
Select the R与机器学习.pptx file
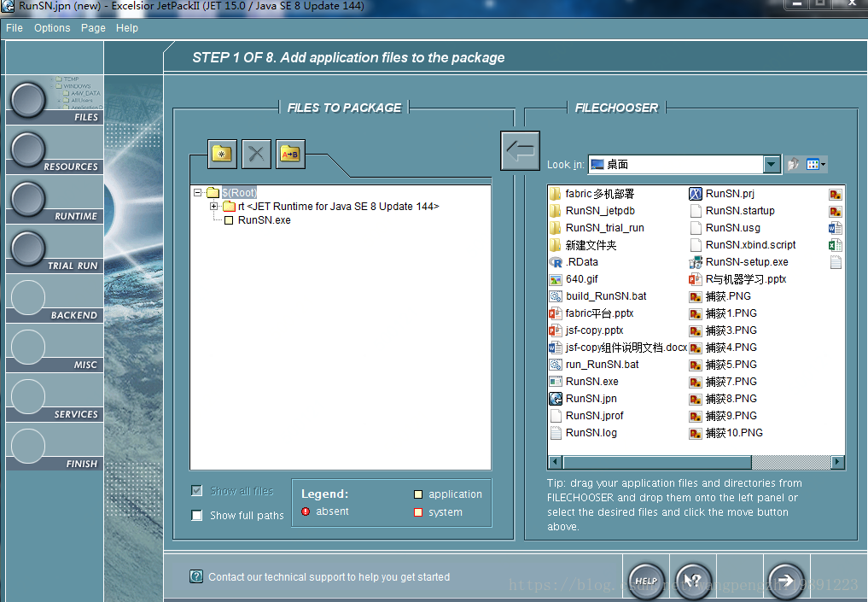point(738,279)
